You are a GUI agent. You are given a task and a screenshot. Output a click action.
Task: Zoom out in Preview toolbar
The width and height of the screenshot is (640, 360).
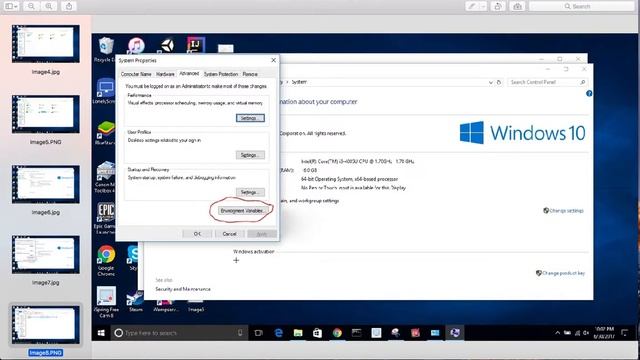point(31,6)
